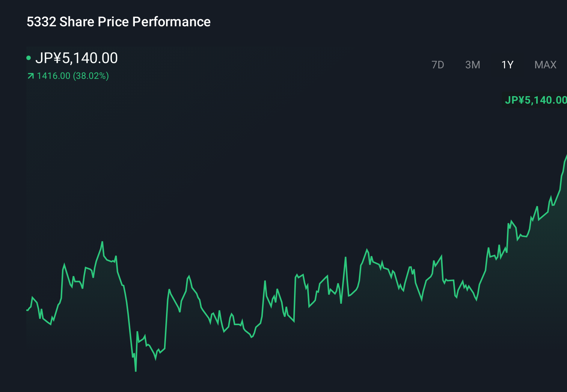
Task: Select the 3M chart range
Action: (472, 65)
